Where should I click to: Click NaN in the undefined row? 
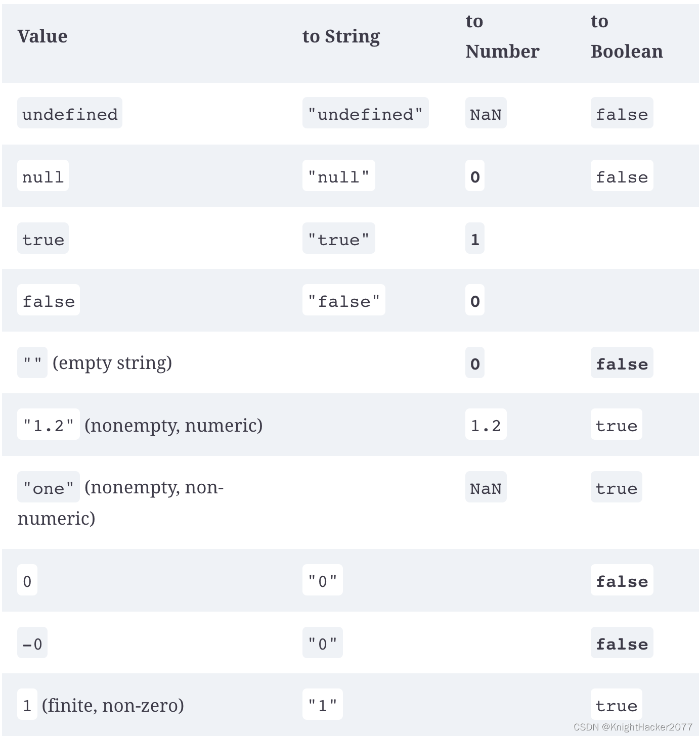486,113
